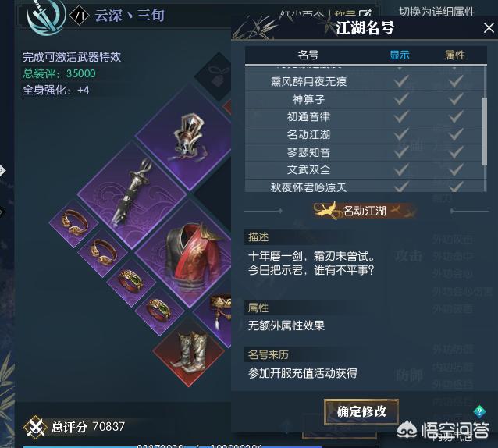Image resolution: width=498 pixels, height=448 pixels.
Task: Select the 熏风醉月夜无痕 title row
Action: [x=364, y=82]
